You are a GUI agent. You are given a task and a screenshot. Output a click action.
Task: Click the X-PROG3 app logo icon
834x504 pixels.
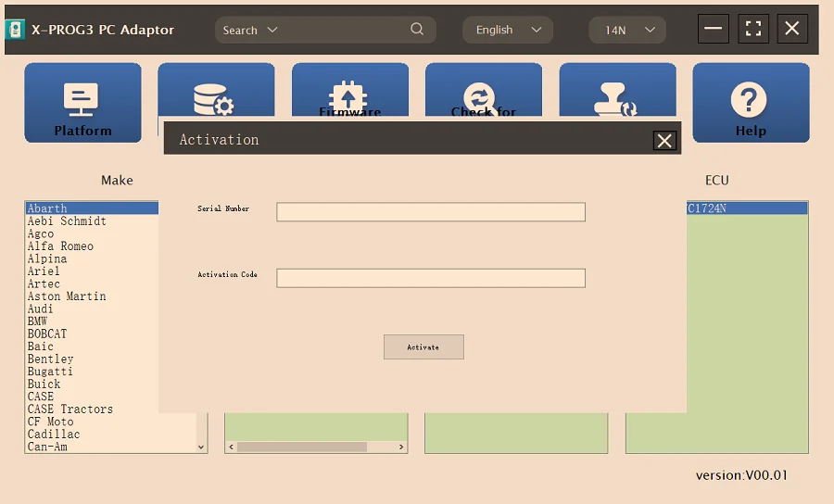click(16, 30)
